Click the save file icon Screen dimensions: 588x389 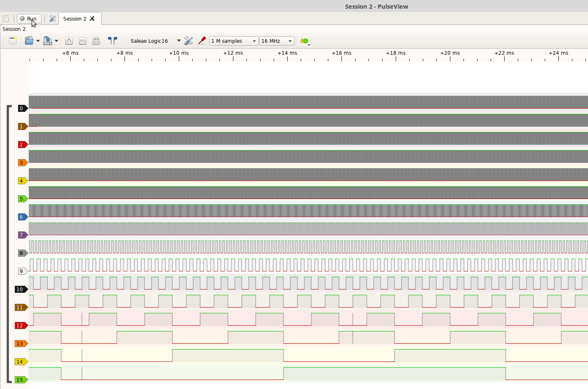pos(48,41)
